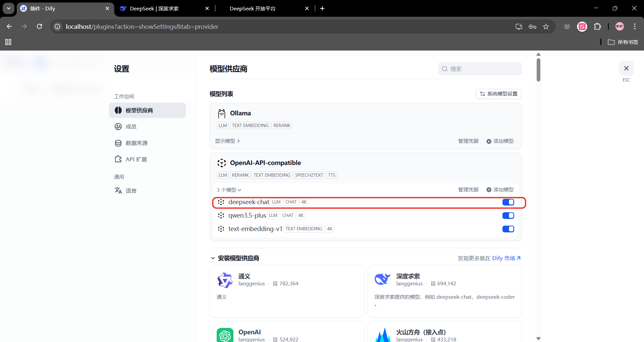Click the qwen3.5-plus model name
The height and width of the screenshot is (342, 644).
[247, 216]
